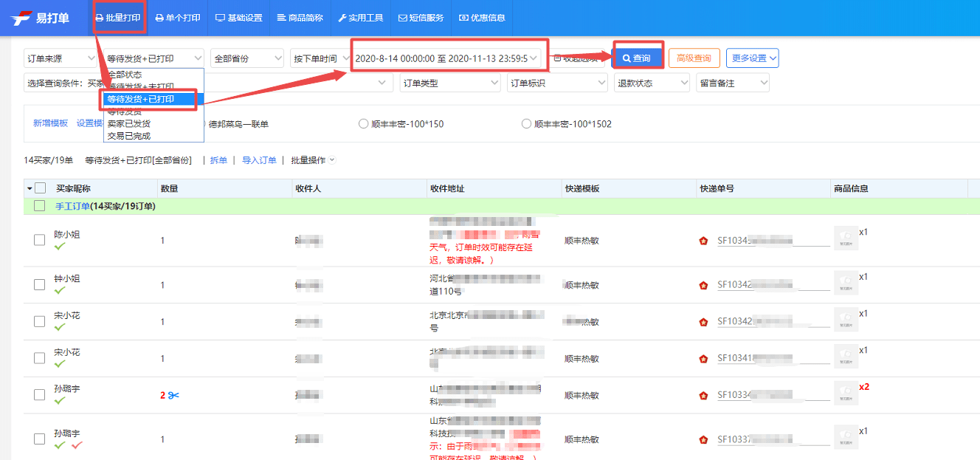This screenshot has height=460, width=980.
Task: Click the 导入订单 link
Action: [259, 160]
